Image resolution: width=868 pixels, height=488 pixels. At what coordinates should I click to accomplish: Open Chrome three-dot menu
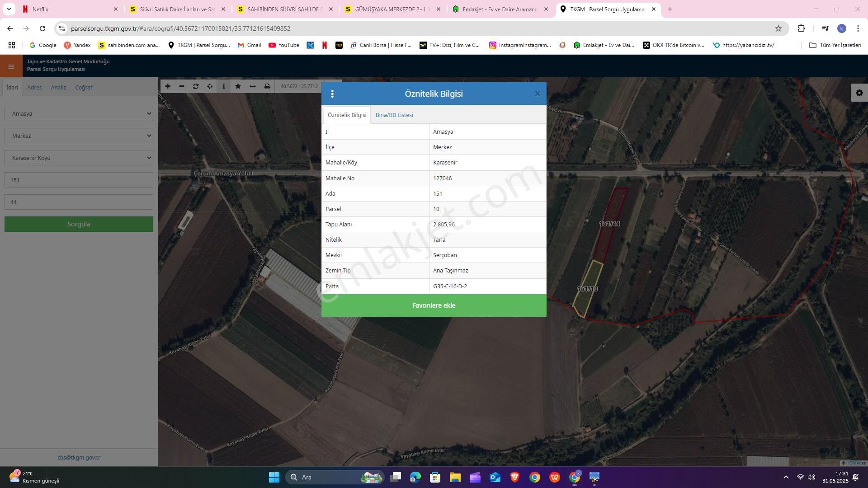(x=858, y=28)
